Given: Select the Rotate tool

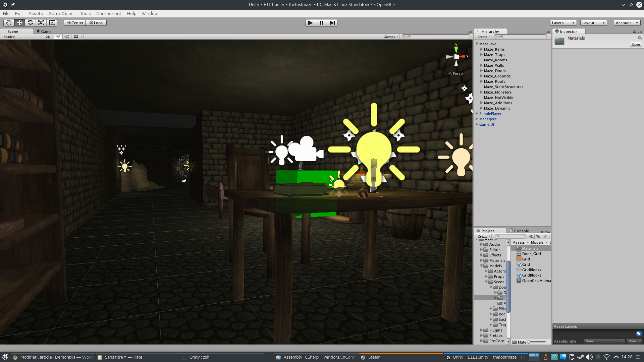Looking at the screenshot, I should point(30,22).
